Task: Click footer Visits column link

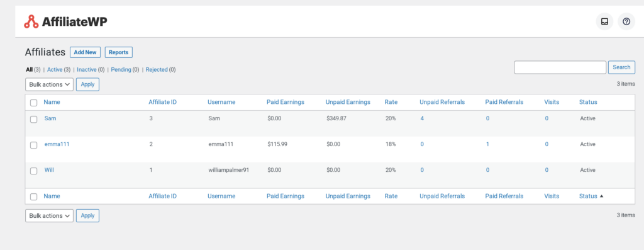Action: tap(552, 196)
